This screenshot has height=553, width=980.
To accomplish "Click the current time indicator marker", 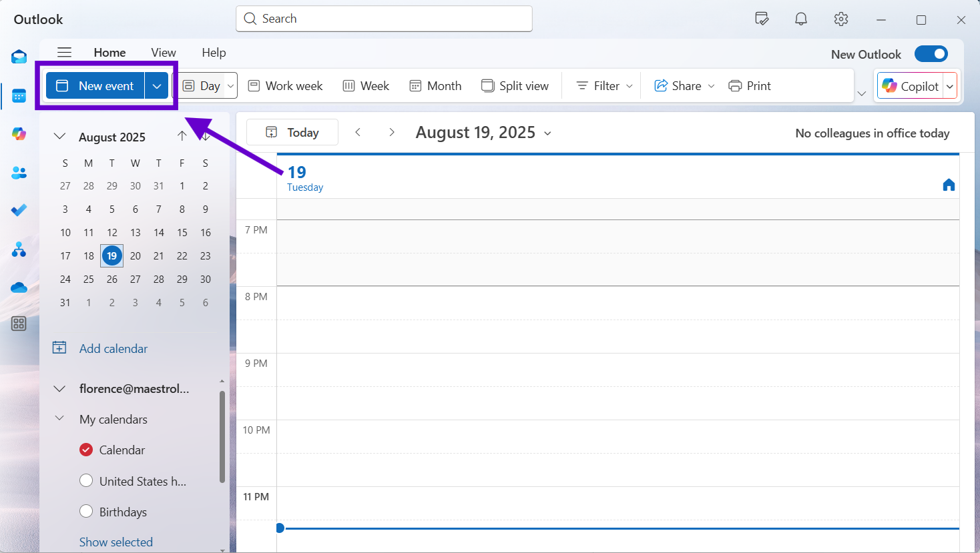I will [280, 528].
